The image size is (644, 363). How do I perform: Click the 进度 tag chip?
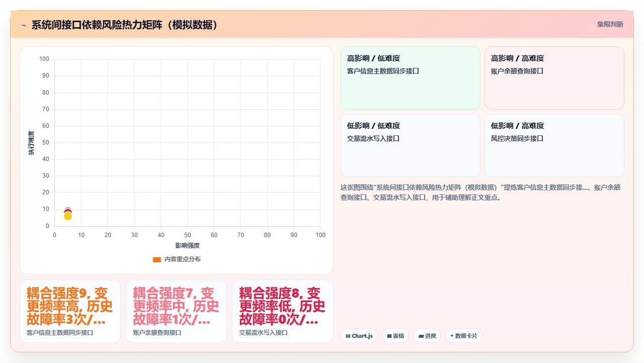coord(427,336)
